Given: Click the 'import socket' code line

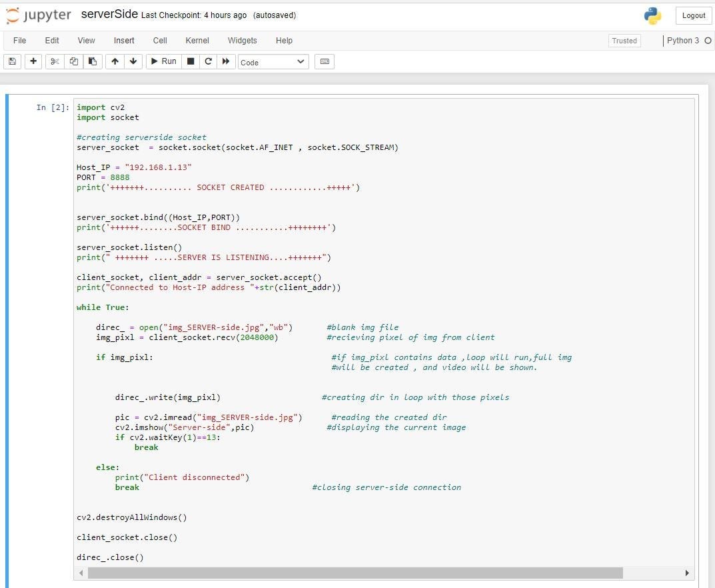Looking at the screenshot, I should coord(107,117).
